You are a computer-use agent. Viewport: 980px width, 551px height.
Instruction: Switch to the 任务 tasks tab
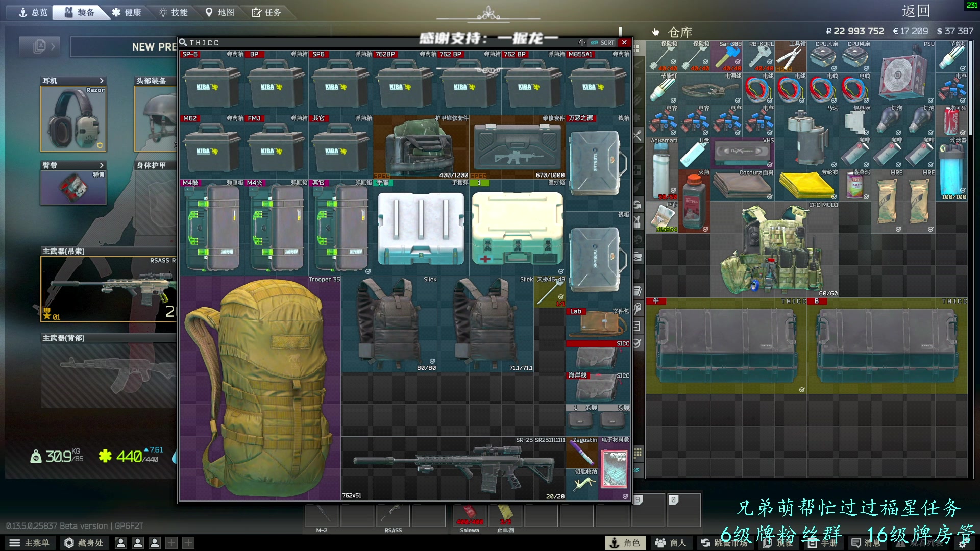click(x=267, y=12)
